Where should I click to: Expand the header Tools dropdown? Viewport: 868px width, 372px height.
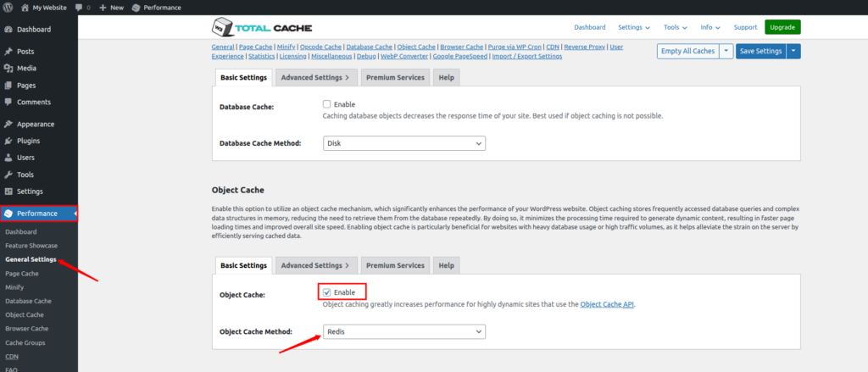[676, 27]
